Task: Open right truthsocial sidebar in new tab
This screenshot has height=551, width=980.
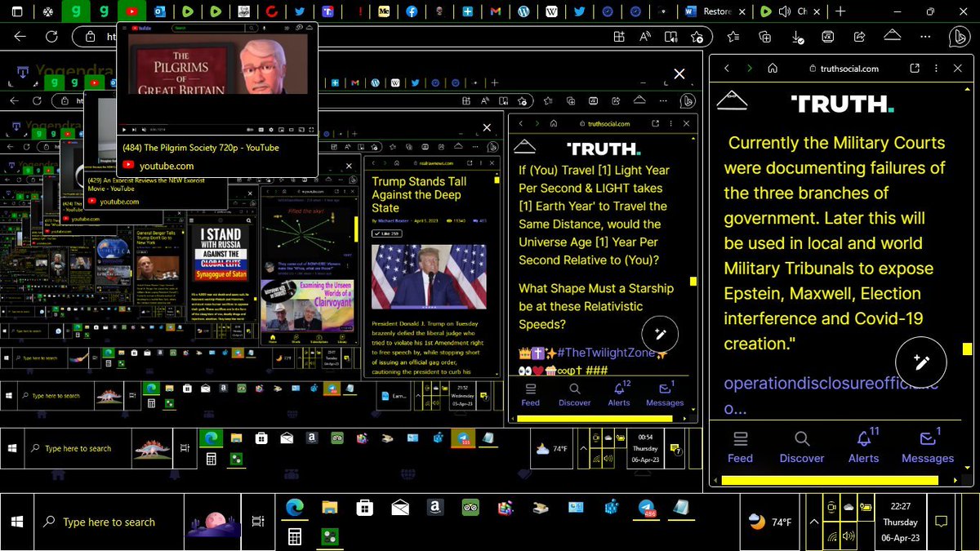Action: tap(915, 69)
